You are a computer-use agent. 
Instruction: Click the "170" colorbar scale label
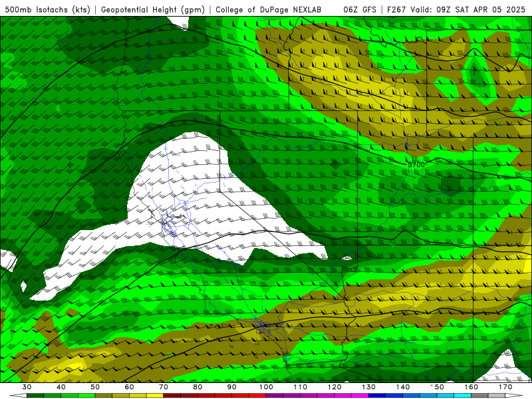[x=505, y=387]
